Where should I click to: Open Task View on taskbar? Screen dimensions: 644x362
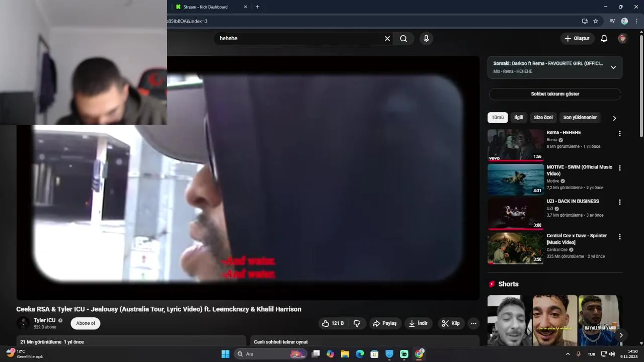(315, 354)
